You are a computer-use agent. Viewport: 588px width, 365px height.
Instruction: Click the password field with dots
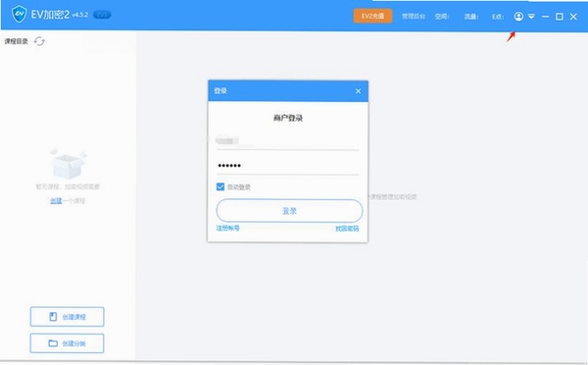click(287, 166)
